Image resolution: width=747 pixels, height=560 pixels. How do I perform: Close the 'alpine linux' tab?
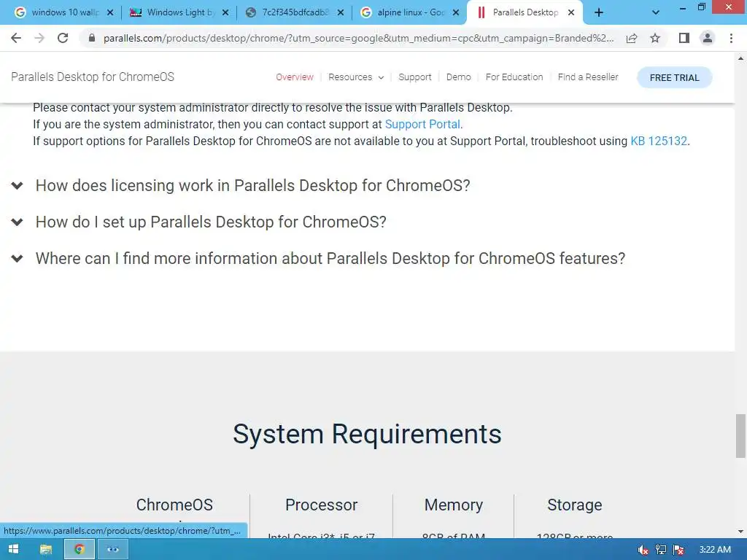tap(456, 12)
